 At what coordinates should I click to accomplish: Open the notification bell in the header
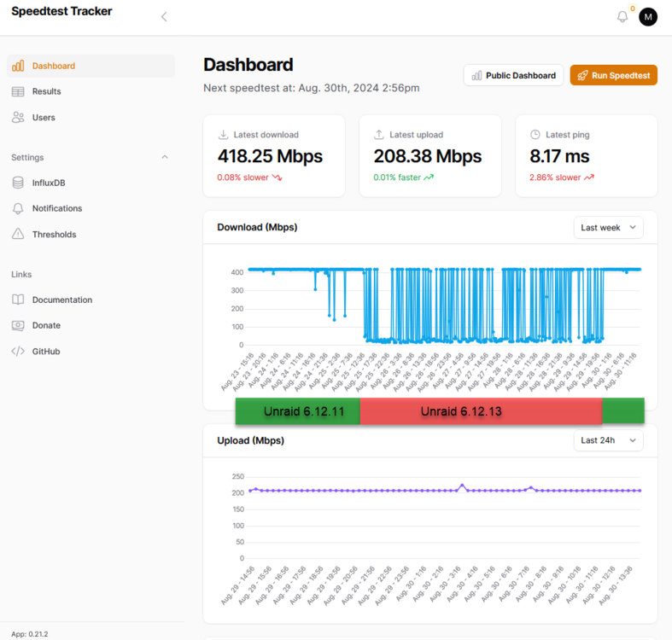[x=622, y=17]
